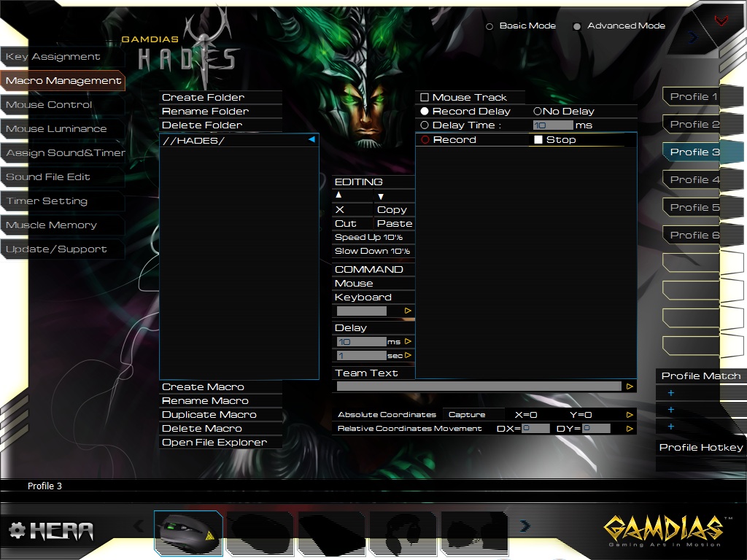
Task: Click Create Folder button
Action: (x=221, y=97)
